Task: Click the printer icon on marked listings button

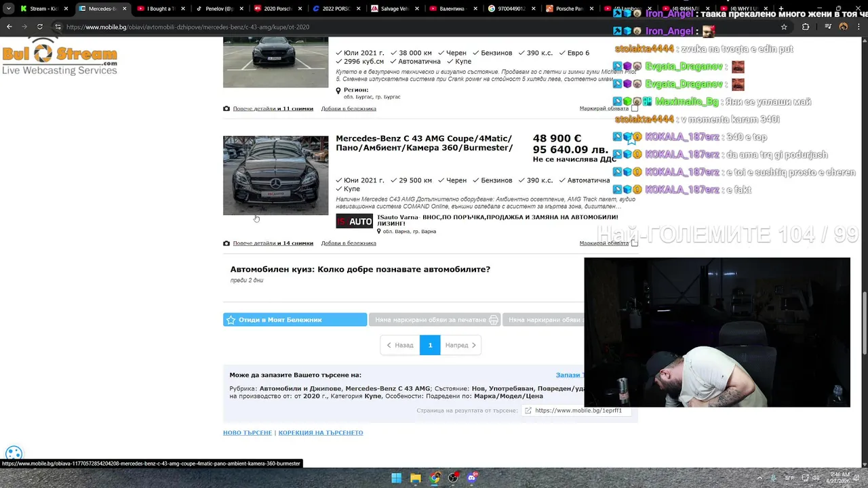Action: (x=494, y=320)
